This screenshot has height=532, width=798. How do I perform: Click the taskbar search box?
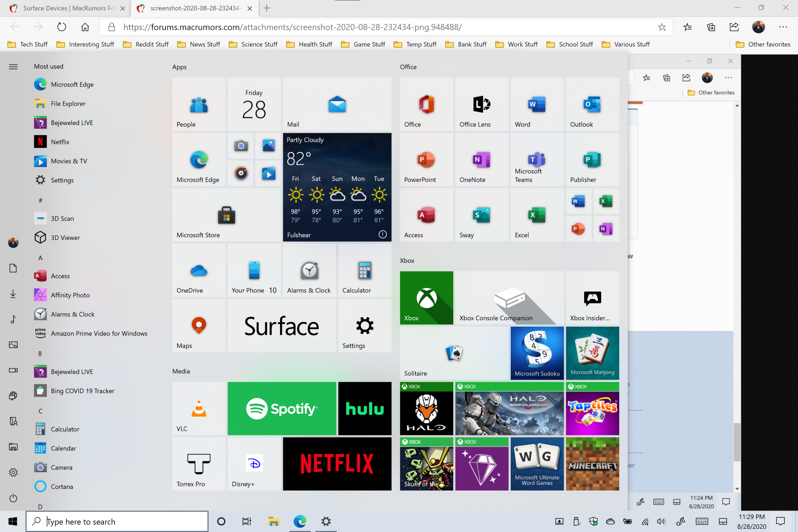pos(117,521)
